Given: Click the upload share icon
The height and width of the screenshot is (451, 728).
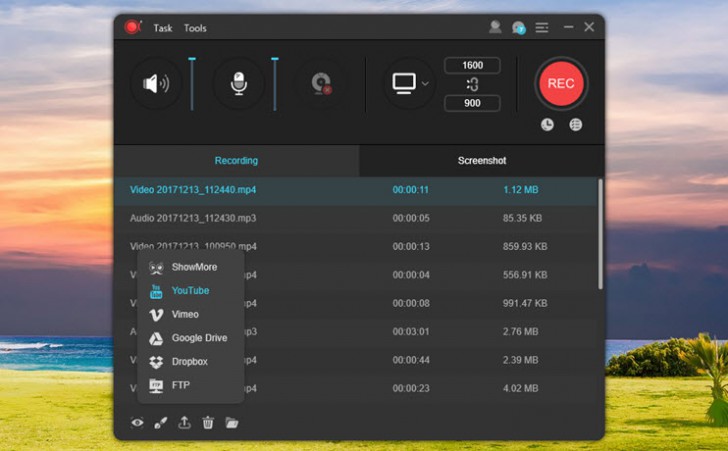Looking at the screenshot, I should pos(184,423).
